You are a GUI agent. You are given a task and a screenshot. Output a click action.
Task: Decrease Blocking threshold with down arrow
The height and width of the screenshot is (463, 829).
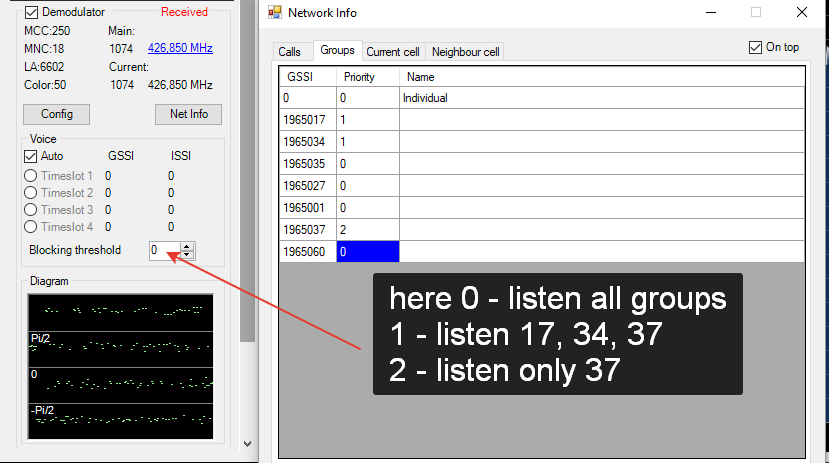187,254
